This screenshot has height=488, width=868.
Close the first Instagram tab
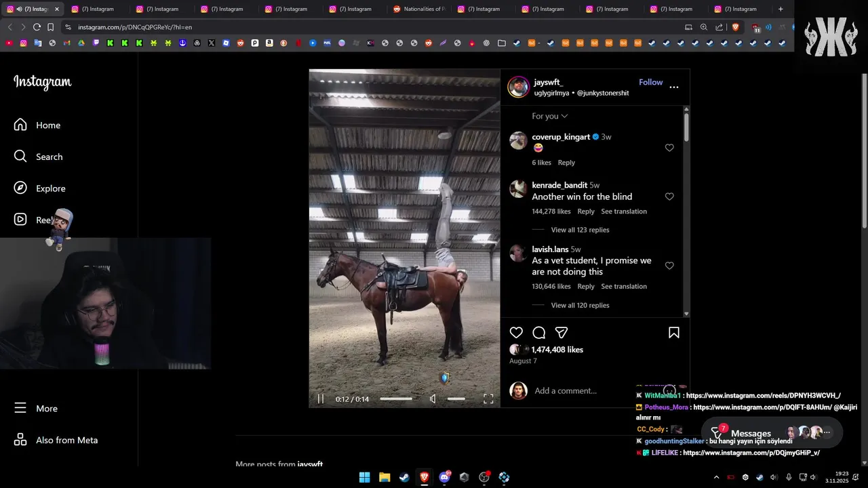pos(57,9)
